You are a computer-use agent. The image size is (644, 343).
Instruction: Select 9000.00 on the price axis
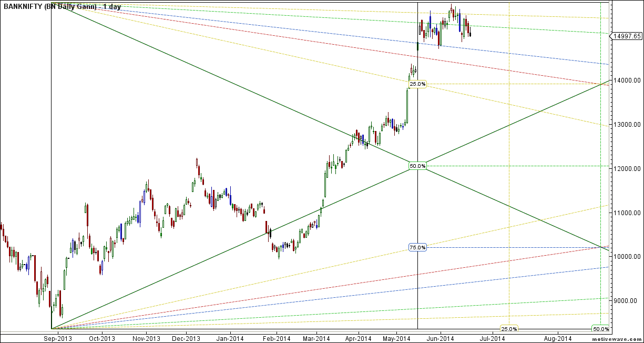click(x=628, y=301)
